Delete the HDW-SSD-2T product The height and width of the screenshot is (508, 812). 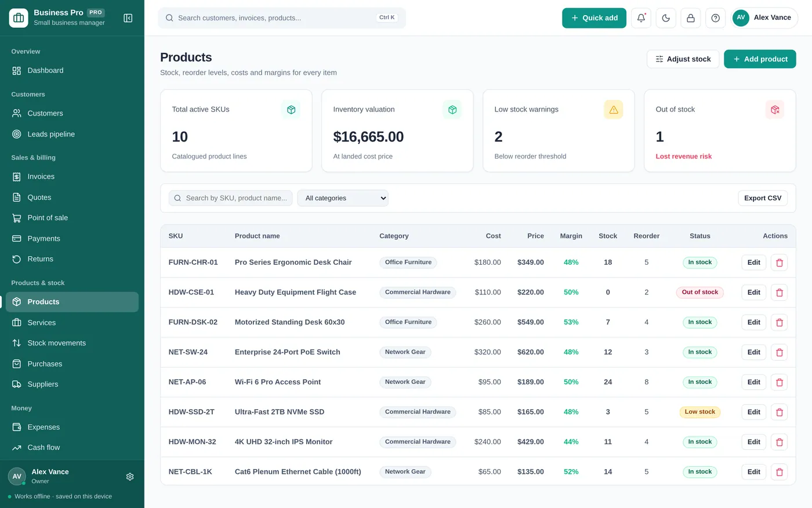click(x=779, y=412)
